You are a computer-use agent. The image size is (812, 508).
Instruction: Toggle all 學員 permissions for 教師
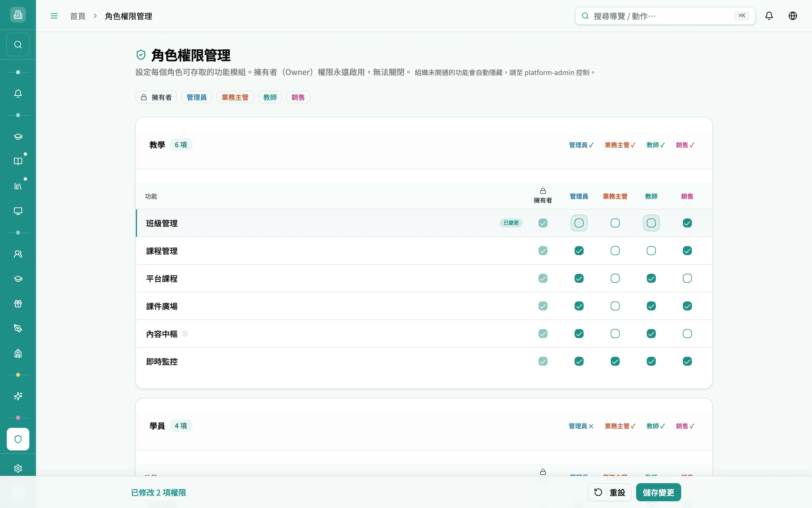coord(656,426)
